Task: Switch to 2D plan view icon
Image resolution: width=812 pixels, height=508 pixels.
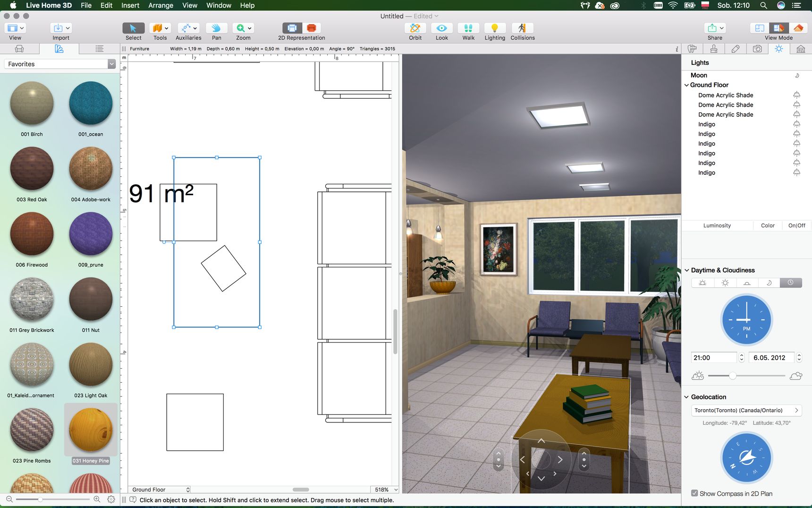Action: pyautogui.click(x=292, y=28)
